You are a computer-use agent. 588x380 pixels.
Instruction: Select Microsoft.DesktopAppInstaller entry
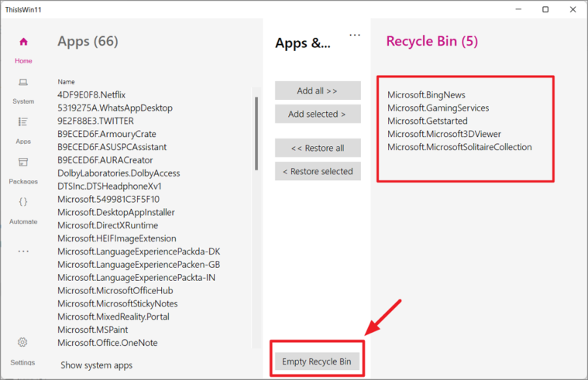click(116, 213)
